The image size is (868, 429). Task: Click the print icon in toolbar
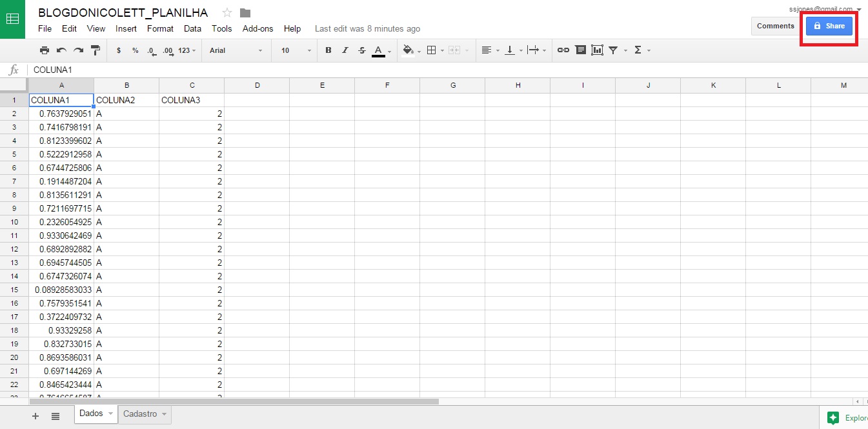44,50
